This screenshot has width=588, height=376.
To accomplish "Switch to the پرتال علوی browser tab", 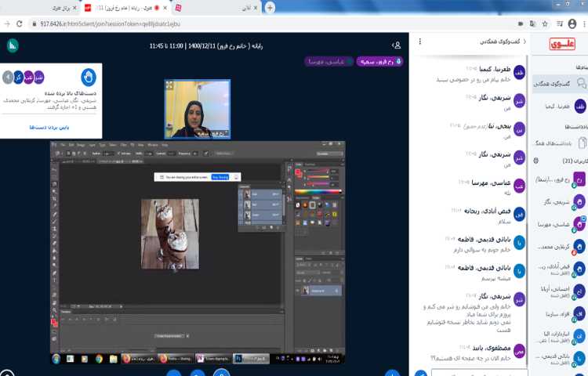I will (61, 8).
